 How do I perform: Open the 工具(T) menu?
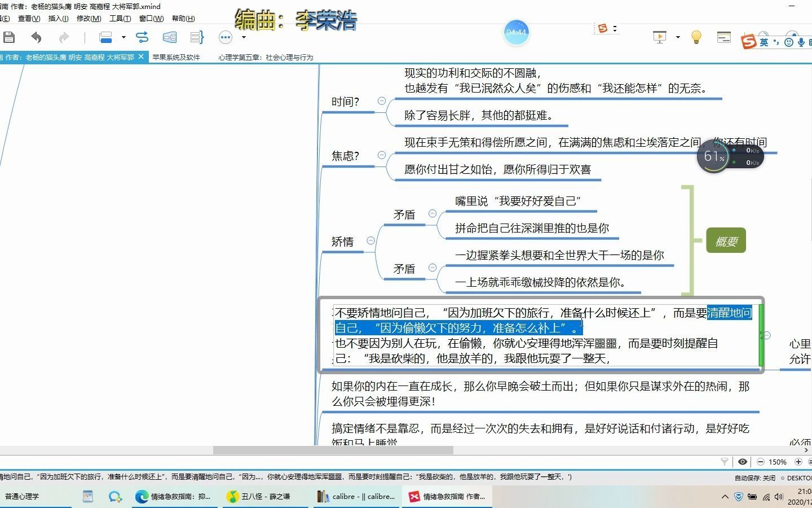point(120,19)
